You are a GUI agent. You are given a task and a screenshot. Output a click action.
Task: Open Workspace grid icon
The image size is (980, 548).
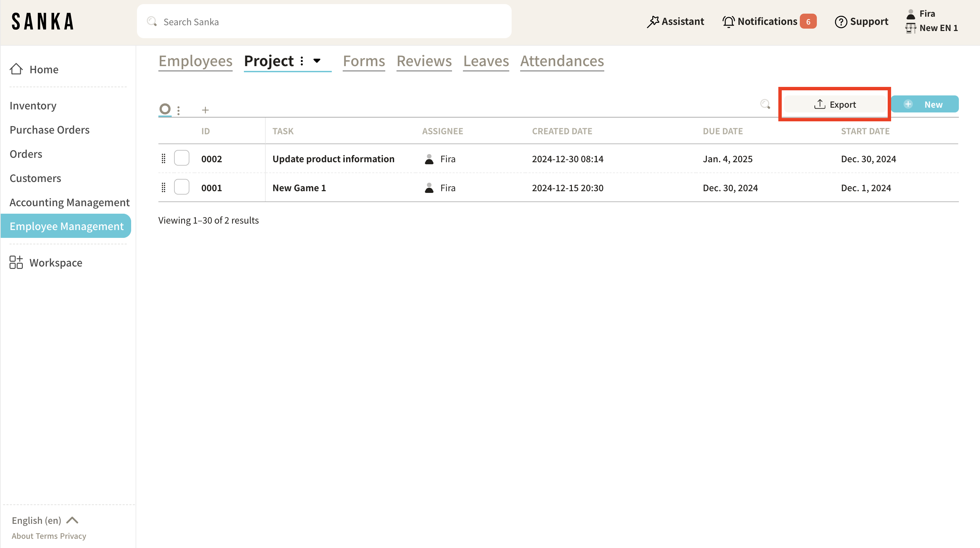coord(16,262)
